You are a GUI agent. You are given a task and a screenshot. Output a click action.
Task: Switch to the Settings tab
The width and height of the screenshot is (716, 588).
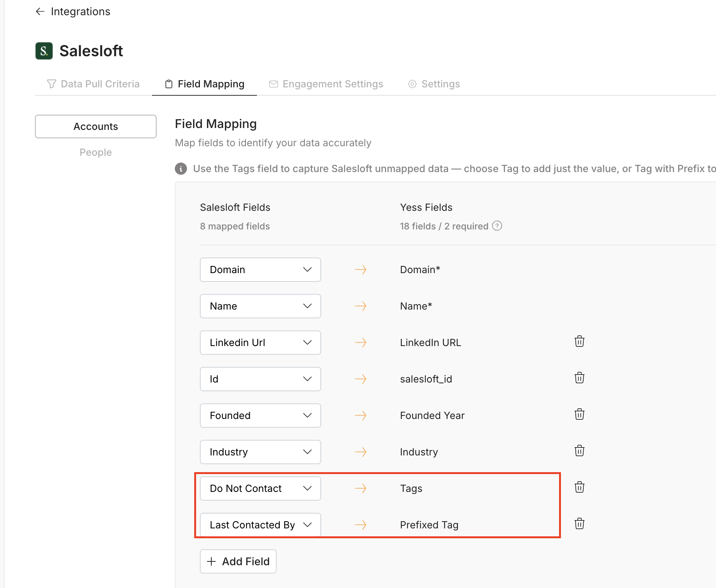pos(434,84)
